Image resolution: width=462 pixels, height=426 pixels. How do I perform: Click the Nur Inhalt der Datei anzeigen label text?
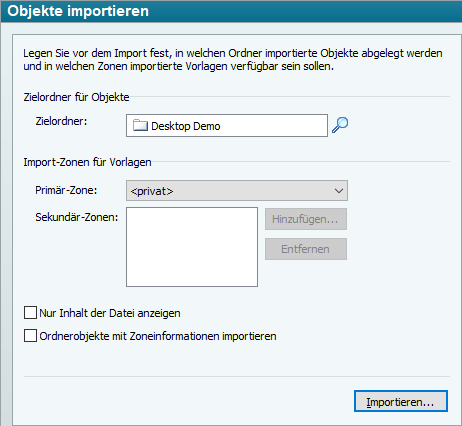point(110,313)
